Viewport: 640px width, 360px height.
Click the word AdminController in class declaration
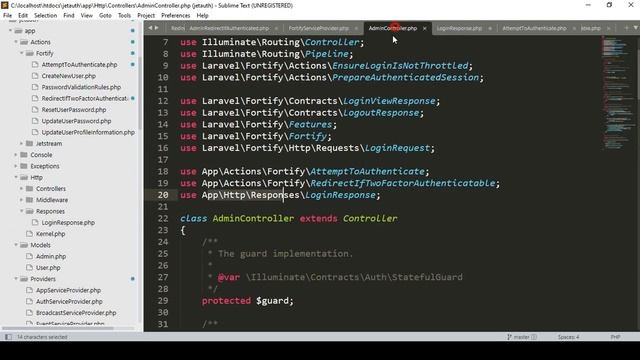tap(253, 218)
